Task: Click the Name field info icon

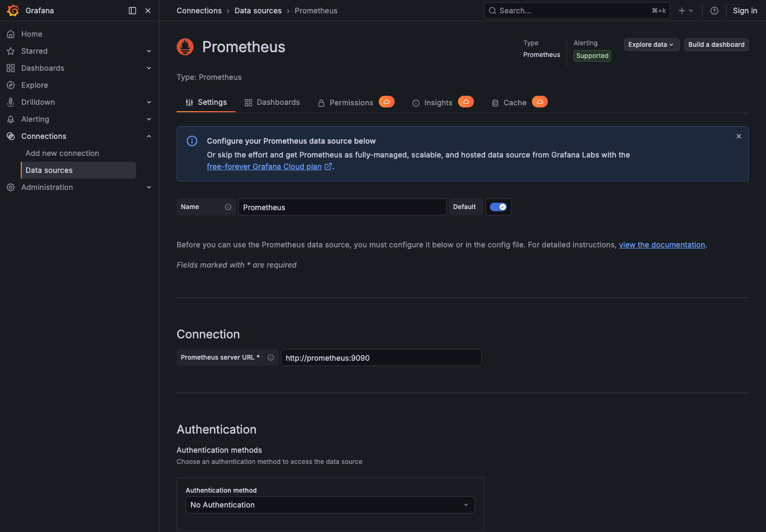Action: pyautogui.click(x=228, y=207)
